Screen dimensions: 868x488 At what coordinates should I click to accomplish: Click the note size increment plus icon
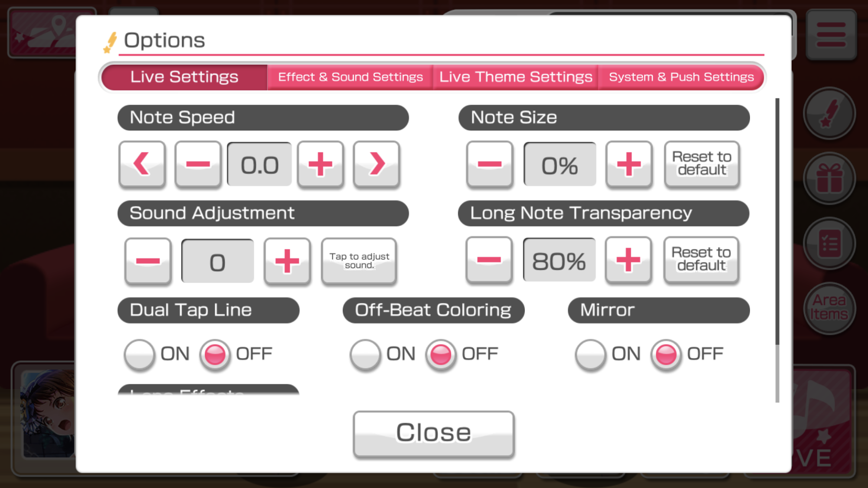coord(628,165)
